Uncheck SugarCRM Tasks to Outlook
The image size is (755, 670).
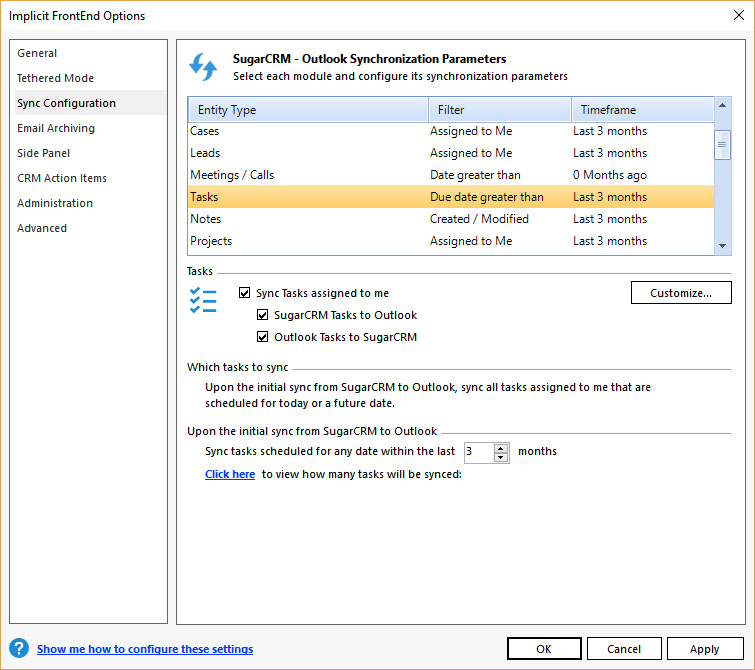tap(263, 315)
